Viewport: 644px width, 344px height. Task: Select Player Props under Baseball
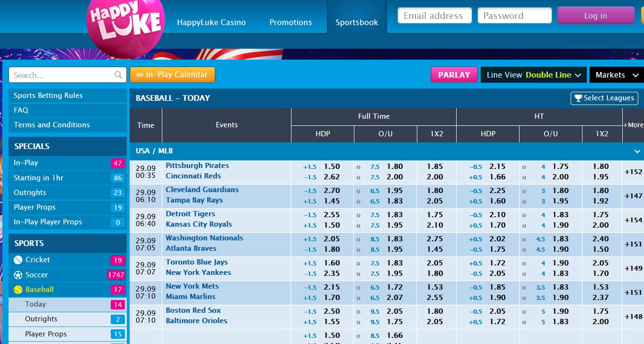[x=68, y=334]
